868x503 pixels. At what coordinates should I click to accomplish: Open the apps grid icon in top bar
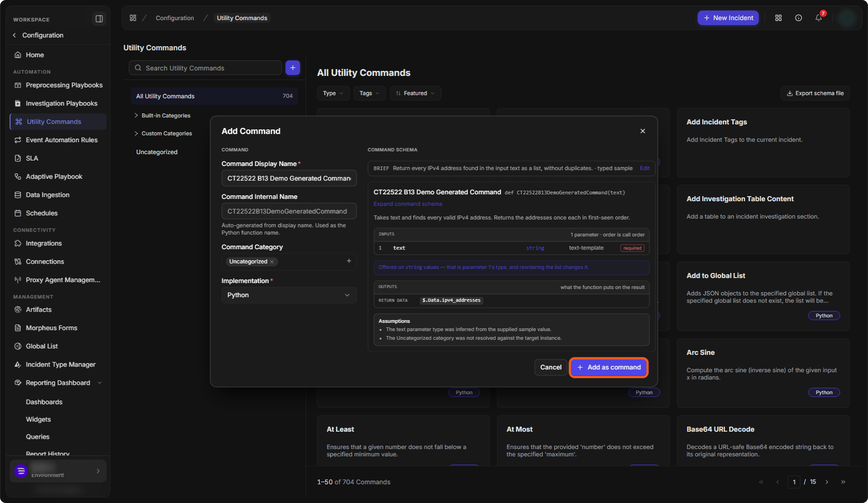tap(778, 18)
